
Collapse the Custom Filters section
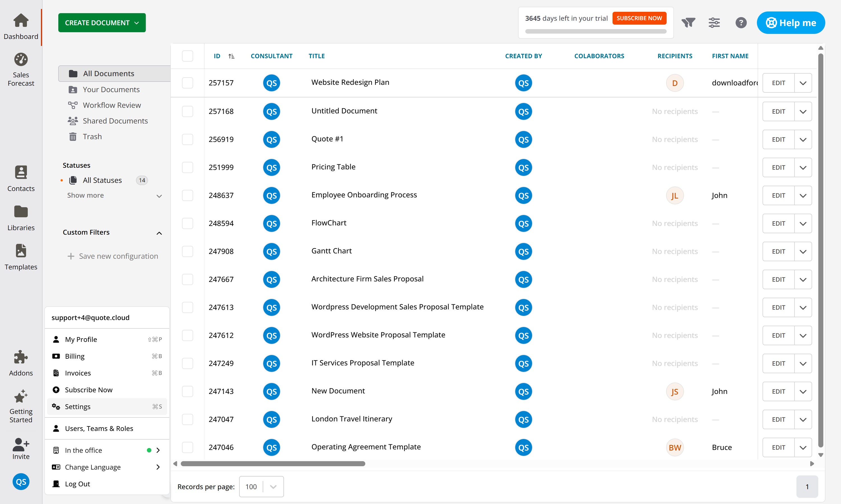(x=159, y=233)
